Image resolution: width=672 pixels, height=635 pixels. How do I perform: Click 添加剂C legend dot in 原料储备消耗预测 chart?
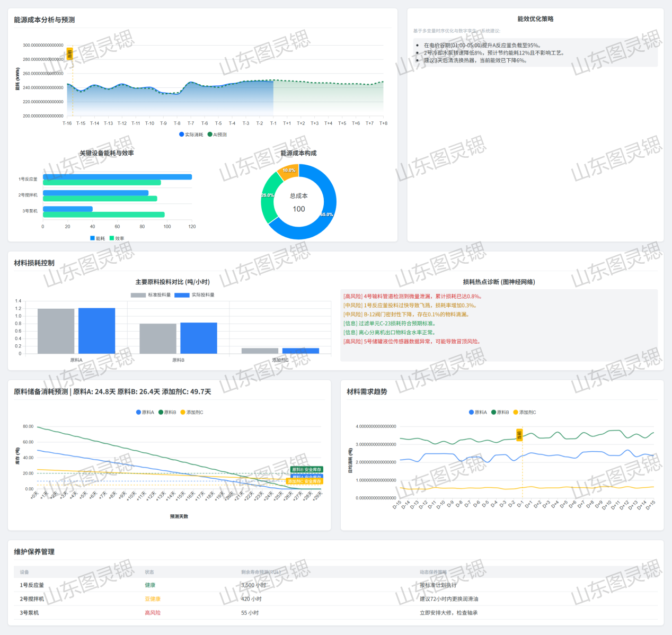pyautogui.click(x=183, y=412)
